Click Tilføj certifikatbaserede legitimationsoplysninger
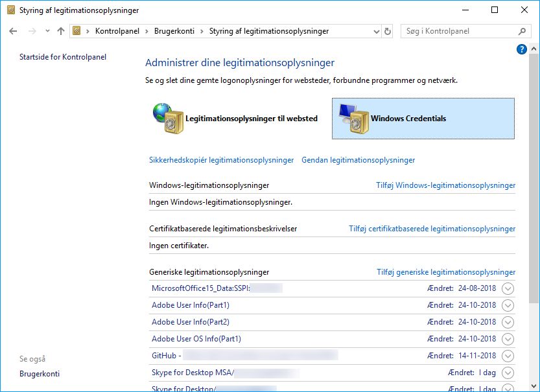 tap(432, 229)
